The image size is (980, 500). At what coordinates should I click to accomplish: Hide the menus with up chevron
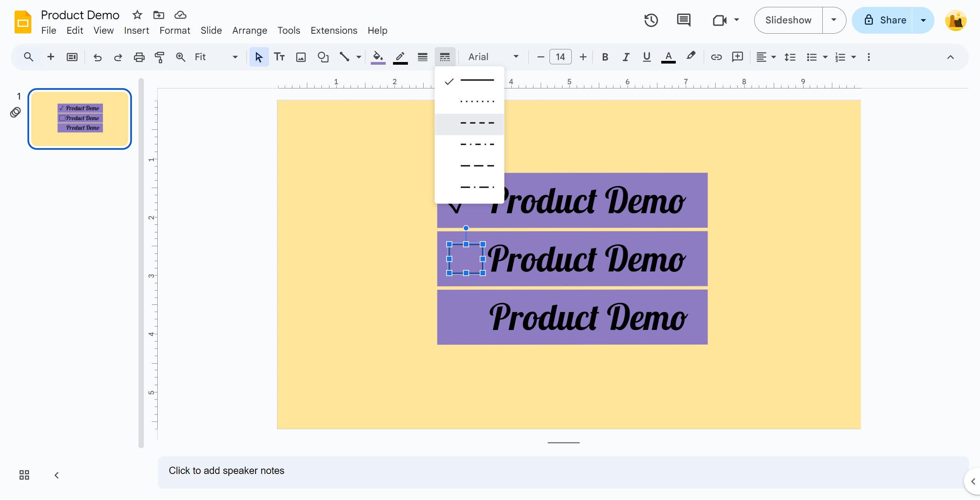(950, 57)
